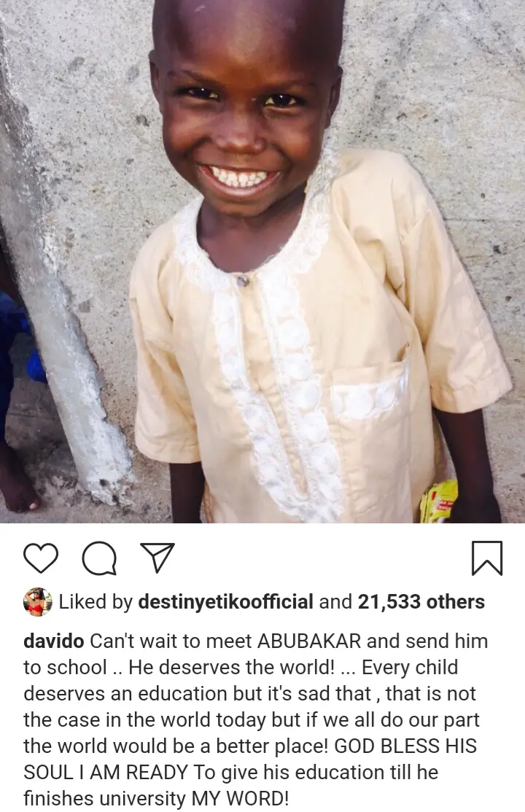The image size is (525, 812).
Task: Save the post with the bookmark icon
Action: click(x=487, y=558)
